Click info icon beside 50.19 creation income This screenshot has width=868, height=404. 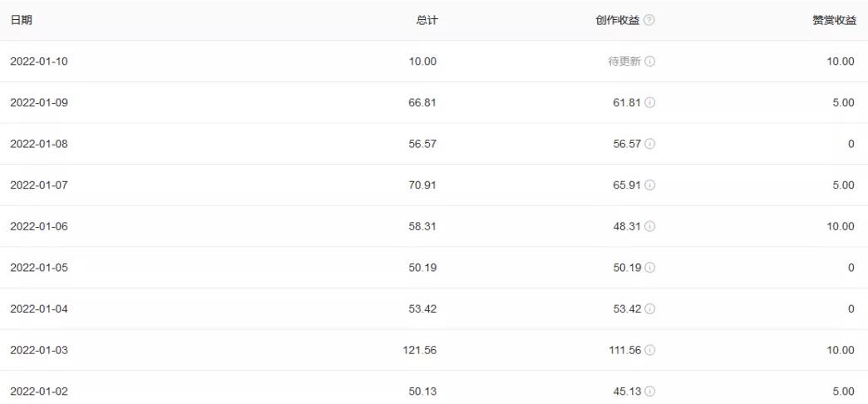click(x=649, y=268)
